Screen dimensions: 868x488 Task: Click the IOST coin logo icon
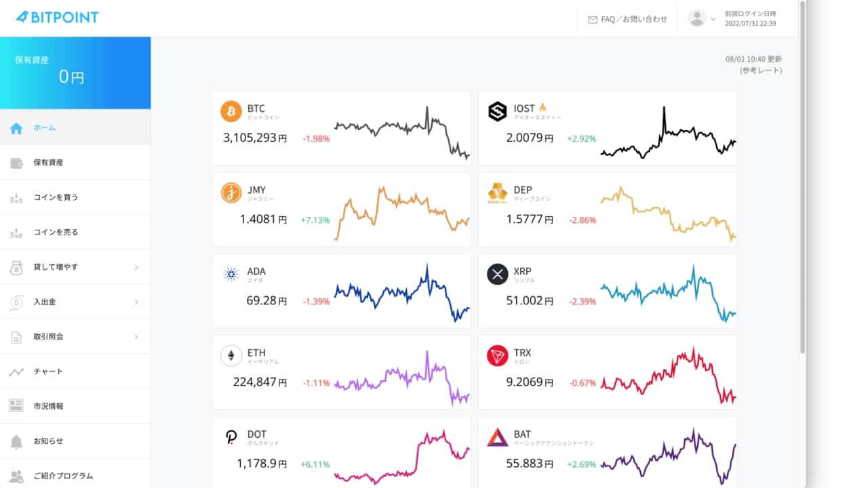point(498,111)
